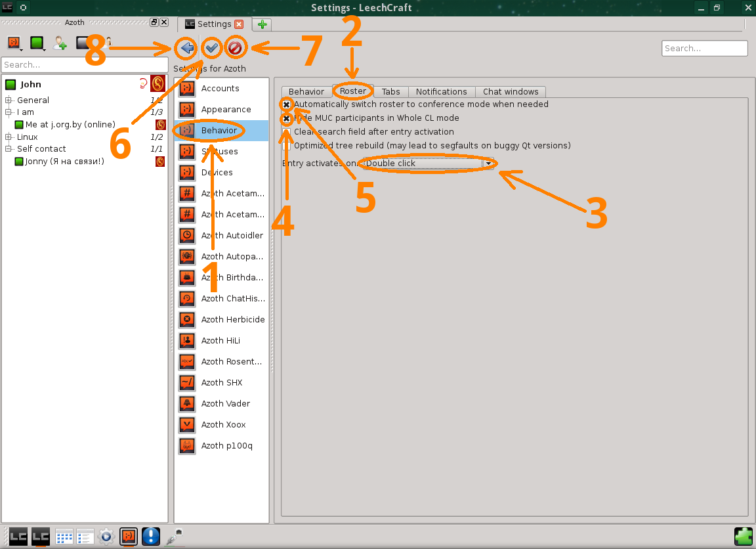Close the Settings tab with the red X
Screen dimensions: 756x549
click(239, 24)
